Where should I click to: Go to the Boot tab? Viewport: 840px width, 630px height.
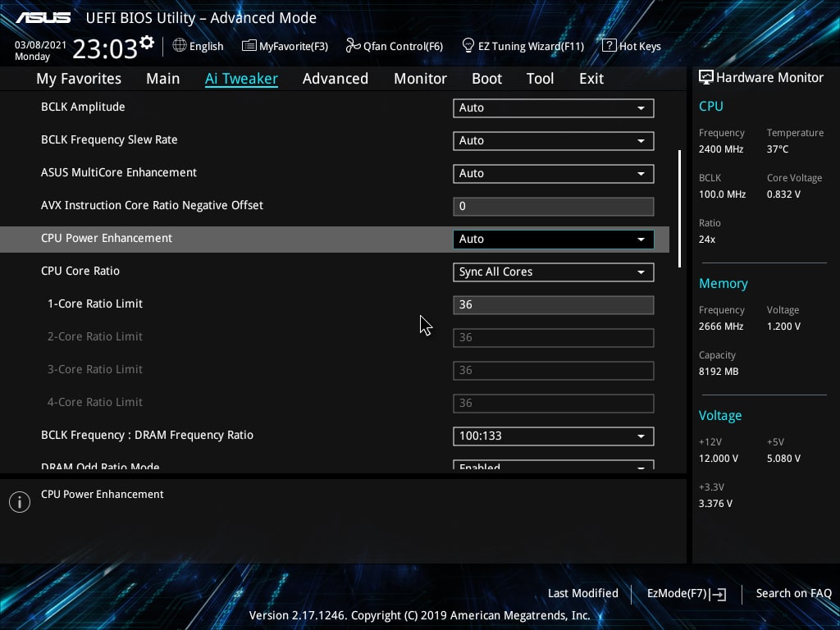coord(486,79)
